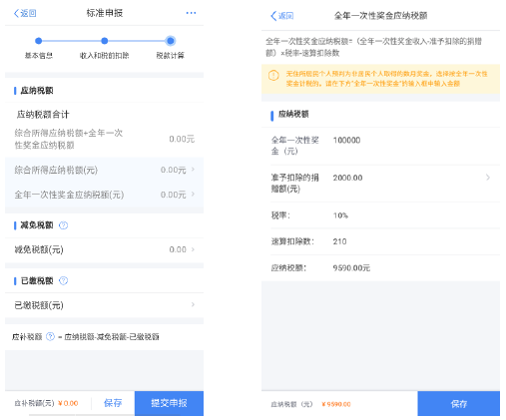The height and width of the screenshot is (420, 506).
Task: Click the blue 保存 button on bonus page
Action: pyautogui.click(x=459, y=404)
